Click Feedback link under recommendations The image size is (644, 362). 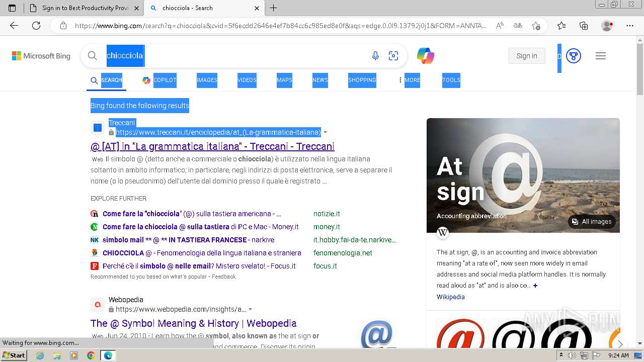point(224,277)
